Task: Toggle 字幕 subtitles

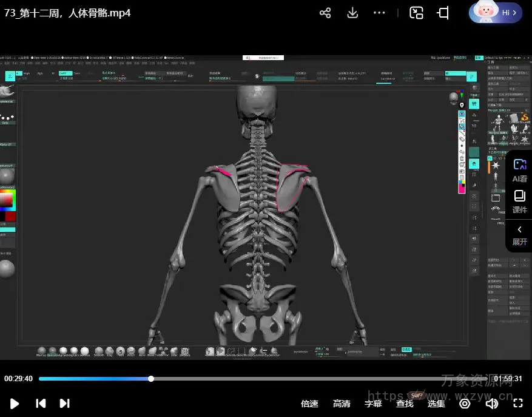Action: [373, 404]
